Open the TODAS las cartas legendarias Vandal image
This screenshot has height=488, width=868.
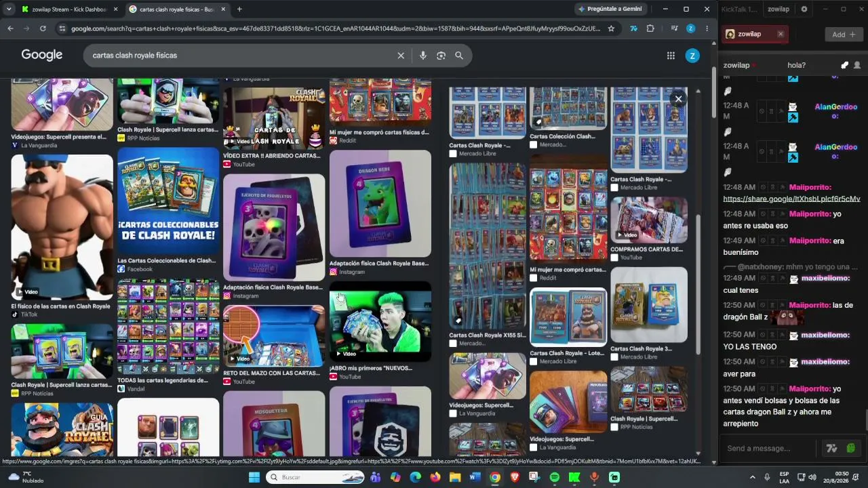pyautogui.click(x=168, y=327)
